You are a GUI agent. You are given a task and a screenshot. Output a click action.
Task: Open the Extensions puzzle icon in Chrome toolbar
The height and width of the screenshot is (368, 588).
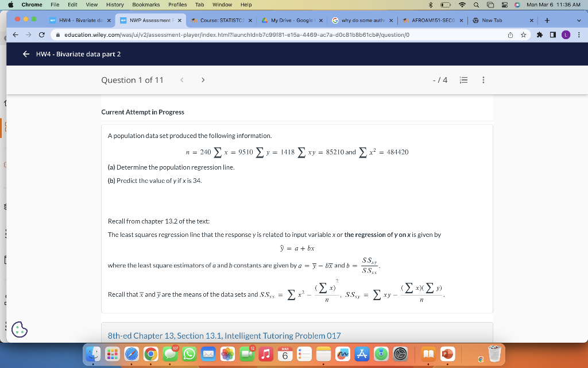coord(539,34)
